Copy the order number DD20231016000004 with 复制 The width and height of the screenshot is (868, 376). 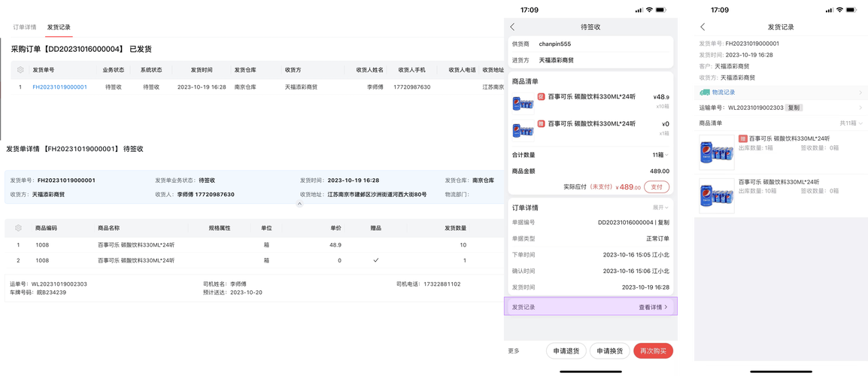[x=663, y=222]
